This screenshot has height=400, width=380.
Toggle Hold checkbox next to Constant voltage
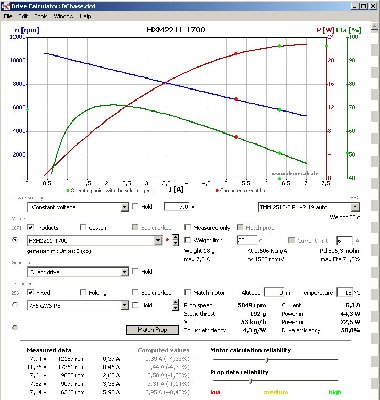point(135,206)
